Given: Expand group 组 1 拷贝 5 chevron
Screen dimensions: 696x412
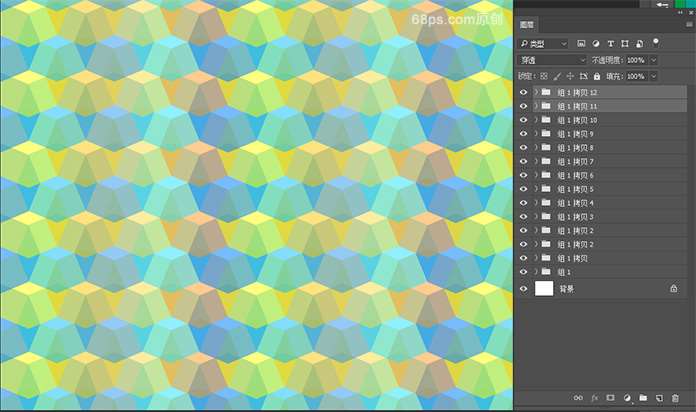Looking at the screenshot, I should pos(536,189).
